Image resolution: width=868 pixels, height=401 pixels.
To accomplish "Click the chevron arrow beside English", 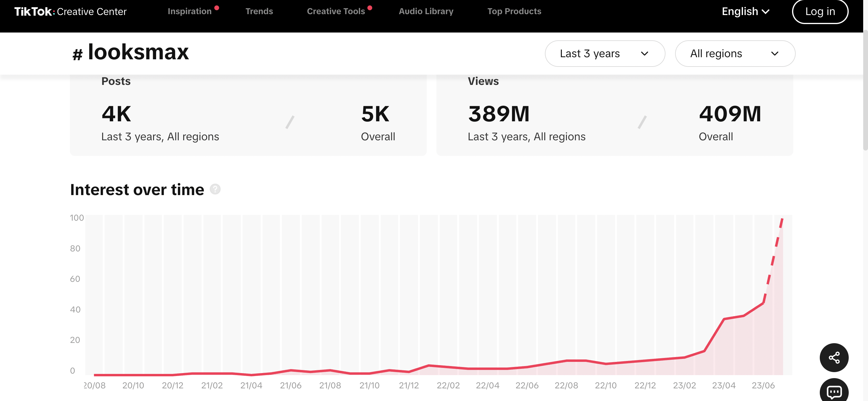I will tap(766, 12).
